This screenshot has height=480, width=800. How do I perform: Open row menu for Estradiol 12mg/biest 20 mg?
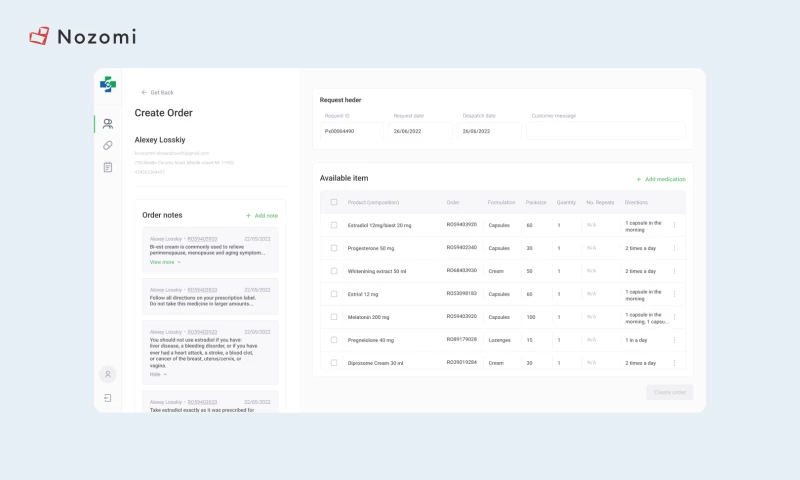tap(674, 225)
